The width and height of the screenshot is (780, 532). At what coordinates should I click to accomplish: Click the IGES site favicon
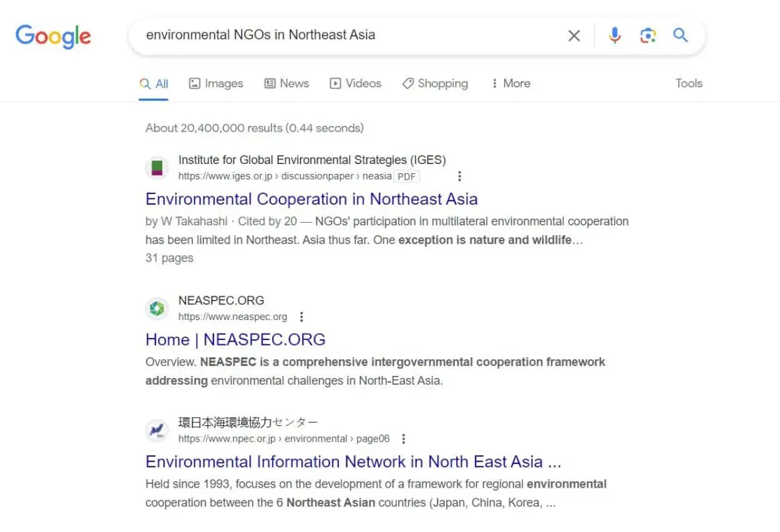point(157,168)
